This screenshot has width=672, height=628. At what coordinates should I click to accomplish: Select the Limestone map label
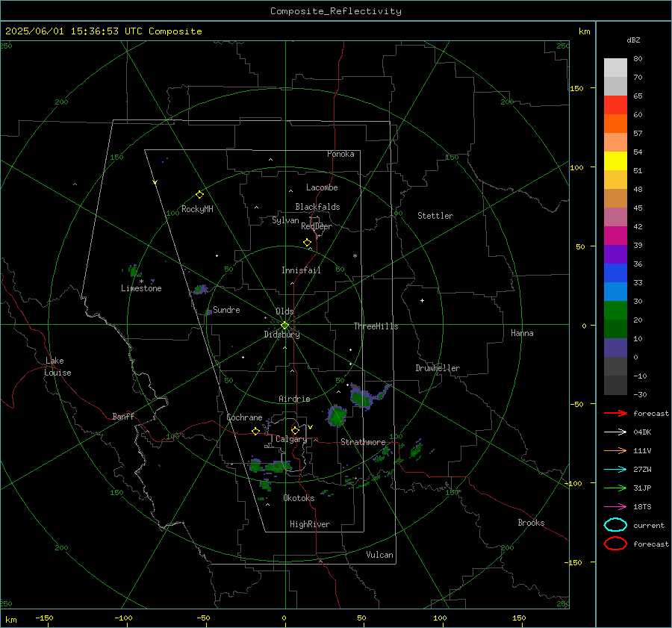[141, 288]
